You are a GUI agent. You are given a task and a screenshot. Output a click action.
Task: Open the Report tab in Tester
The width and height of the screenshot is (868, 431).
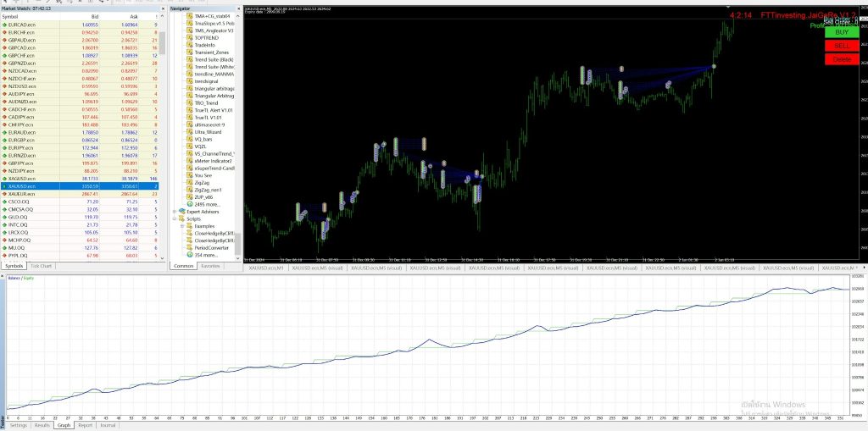pos(85,425)
